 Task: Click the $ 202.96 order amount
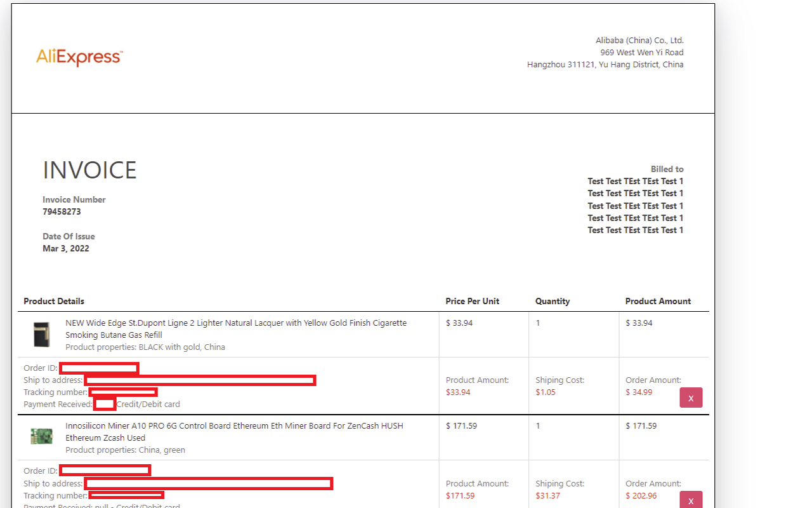(641, 495)
